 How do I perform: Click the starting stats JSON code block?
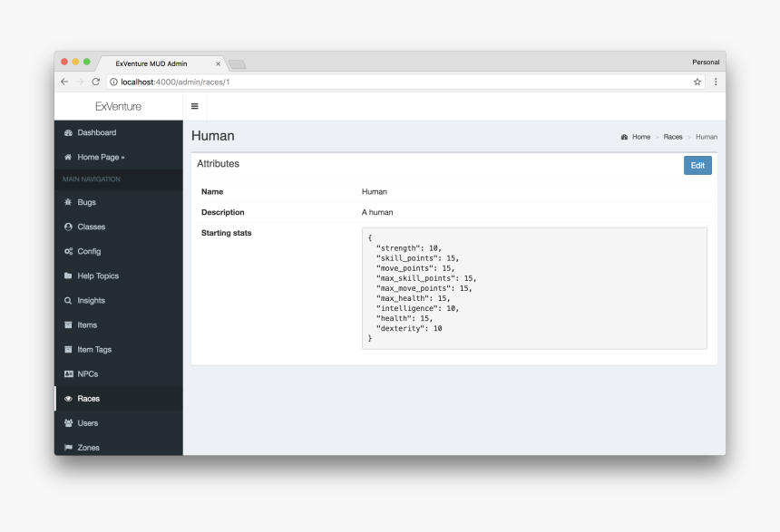534,288
